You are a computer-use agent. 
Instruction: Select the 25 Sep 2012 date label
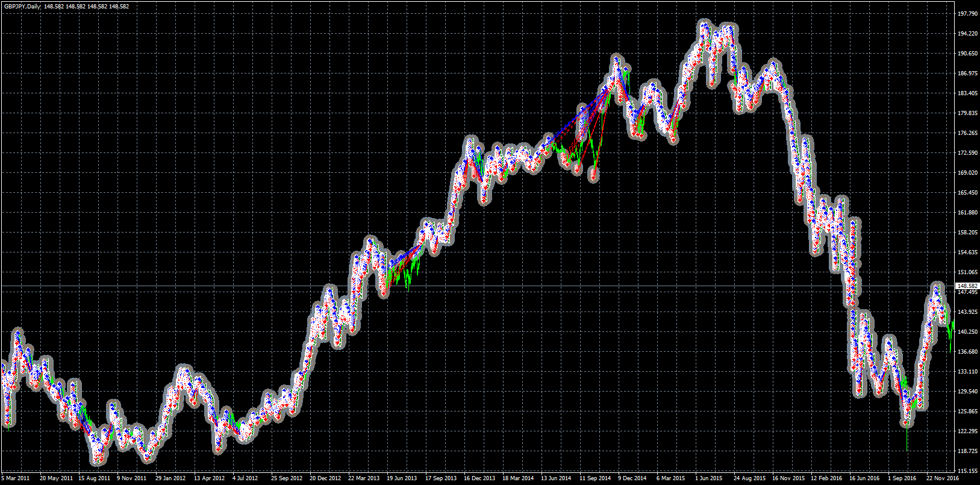click(x=287, y=478)
